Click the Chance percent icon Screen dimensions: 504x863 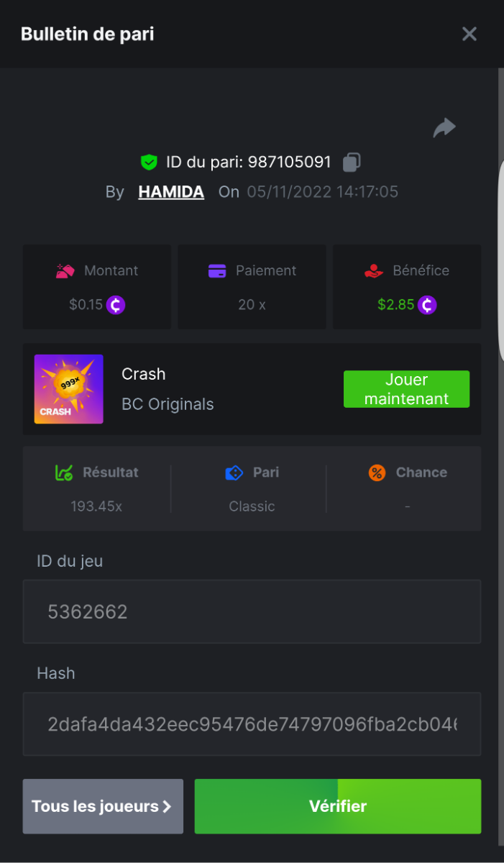pyautogui.click(x=377, y=472)
